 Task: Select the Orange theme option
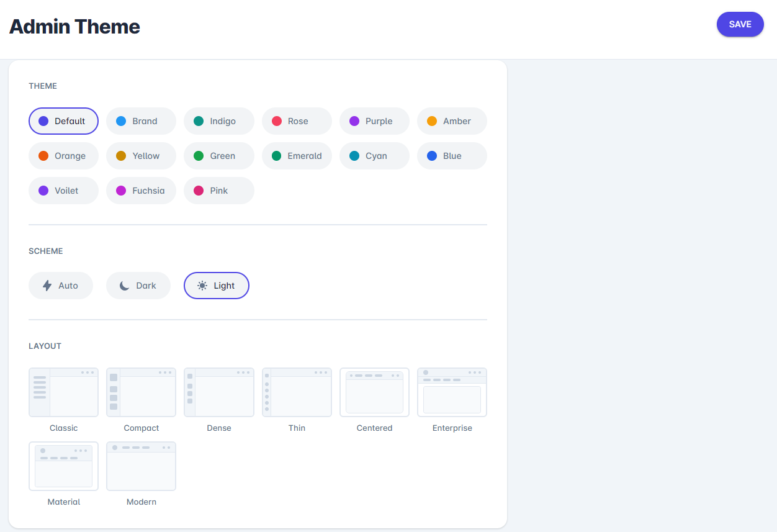point(63,156)
